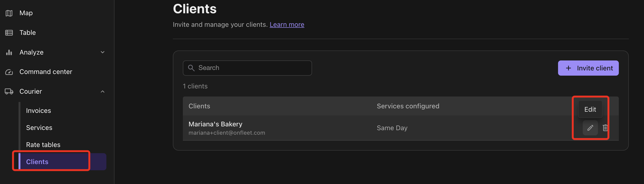Focus the Search clients input field
This screenshot has height=184, width=644.
click(247, 68)
